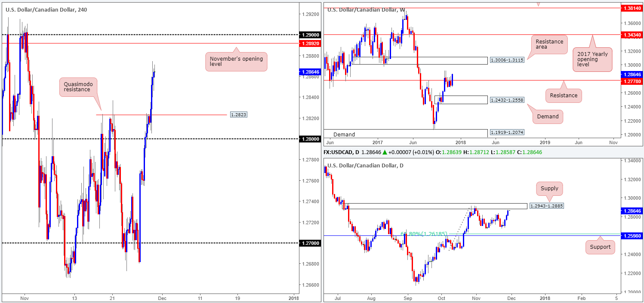
Task: Click "2019" on the weekly time axis
Action: 545,142
